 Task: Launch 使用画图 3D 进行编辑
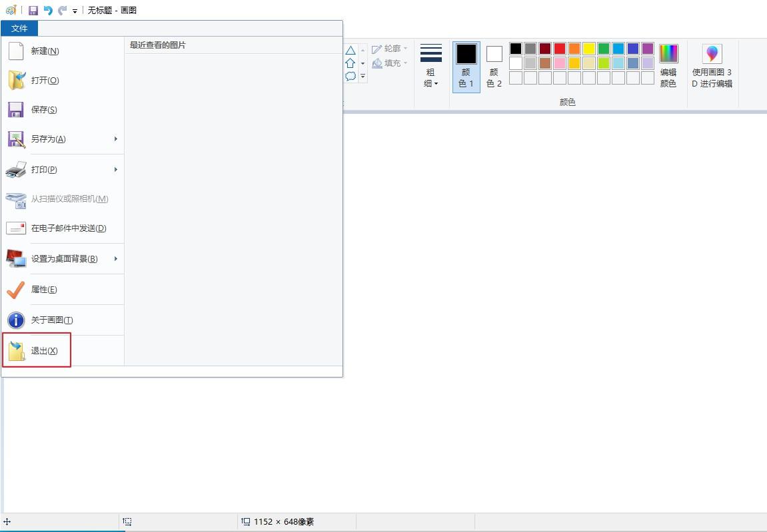pos(712,65)
